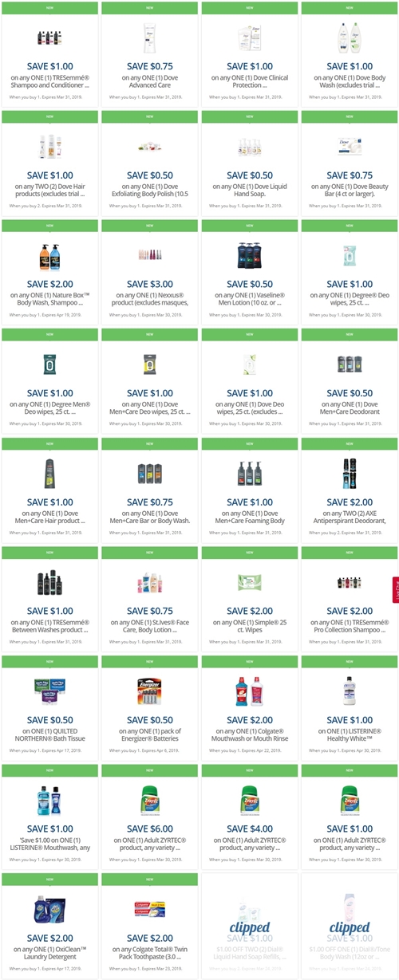This screenshot has width=399, height=980.
Task: Click the Nature Box Body Wash bottles image
Action: pyautogui.click(x=49, y=256)
